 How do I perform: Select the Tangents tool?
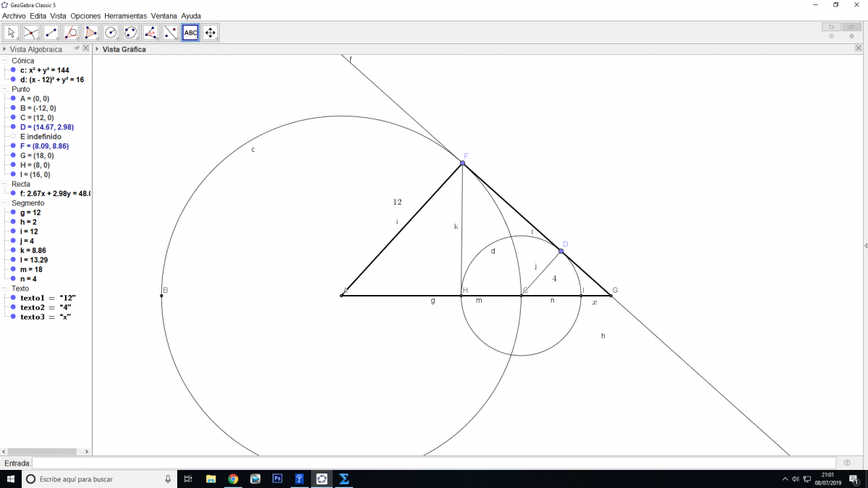pos(71,33)
